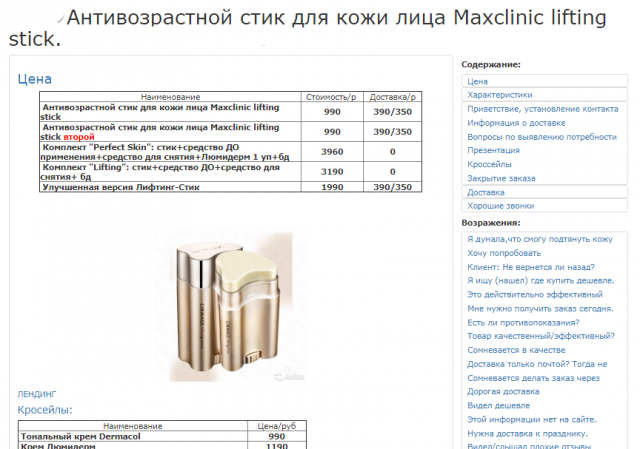Select price cell 1990 for Улучшенная версия
640x449 pixels.
pos(332,187)
